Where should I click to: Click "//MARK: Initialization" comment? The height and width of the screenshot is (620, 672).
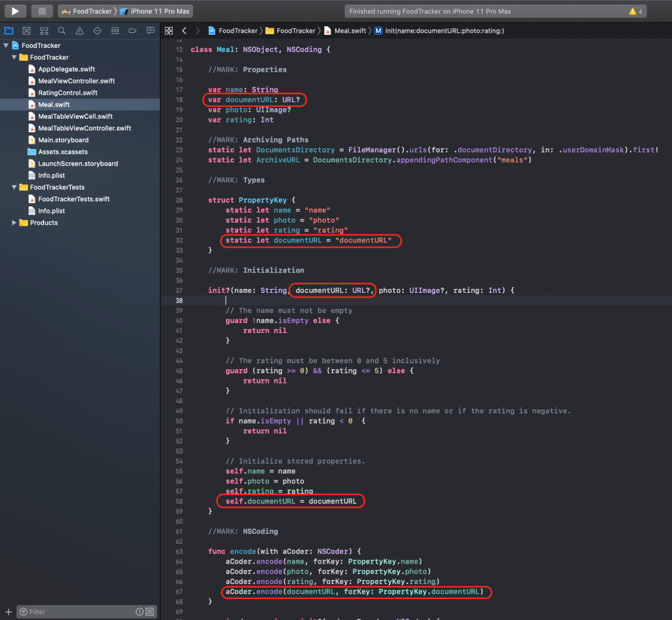[257, 270]
